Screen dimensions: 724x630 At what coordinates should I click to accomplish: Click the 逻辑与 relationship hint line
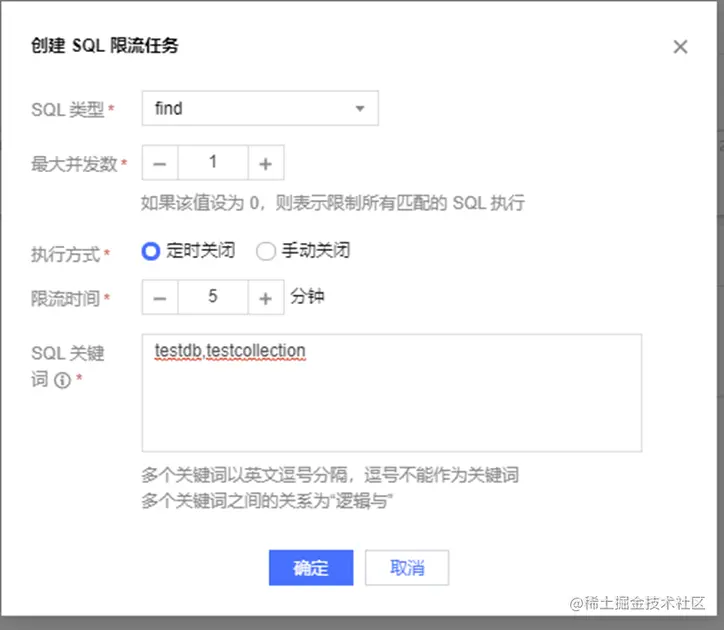[267, 501]
